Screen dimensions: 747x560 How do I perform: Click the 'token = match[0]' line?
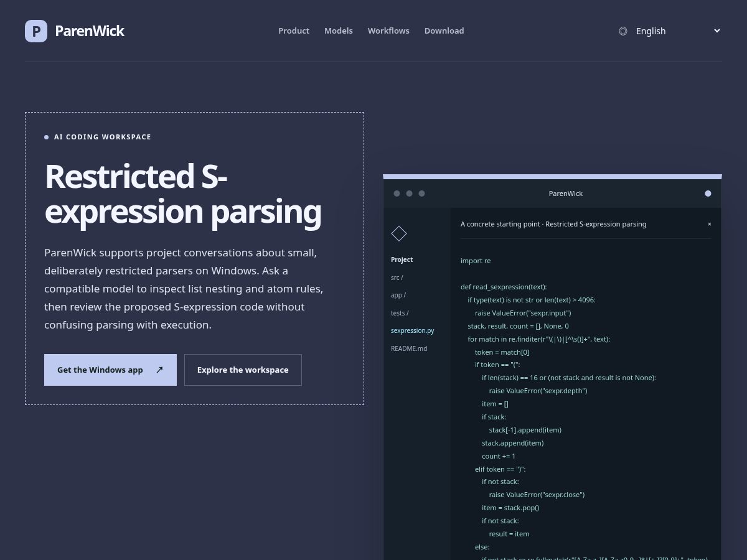tap(502, 352)
